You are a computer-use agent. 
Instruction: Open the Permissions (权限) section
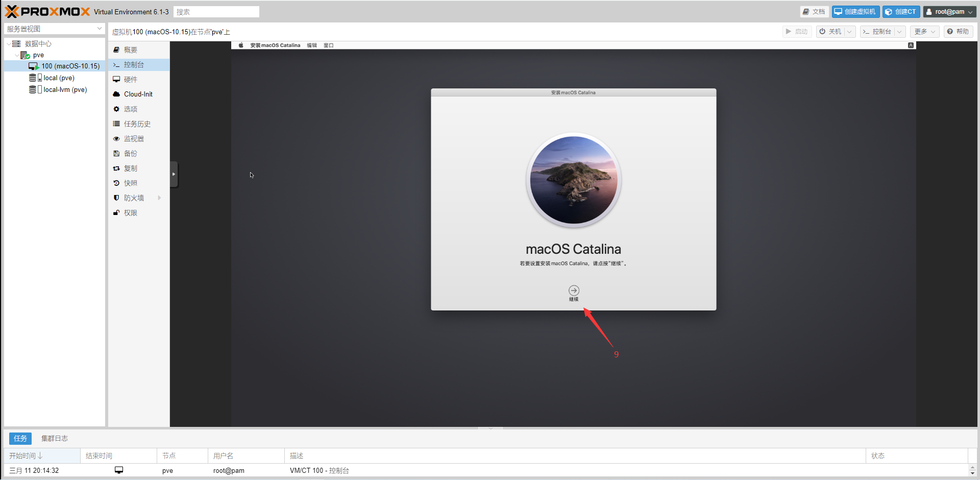tap(130, 213)
